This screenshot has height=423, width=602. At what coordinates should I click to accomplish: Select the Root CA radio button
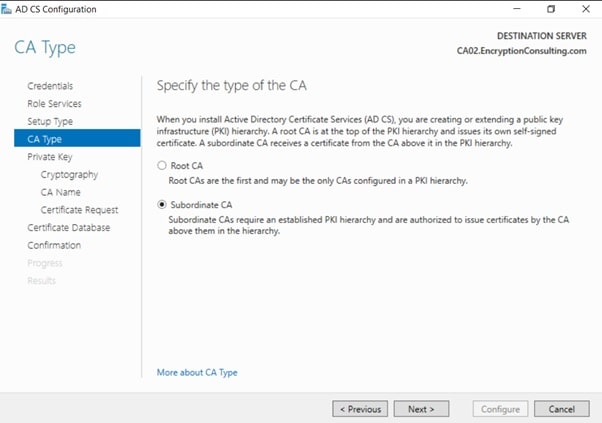[x=162, y=166]
